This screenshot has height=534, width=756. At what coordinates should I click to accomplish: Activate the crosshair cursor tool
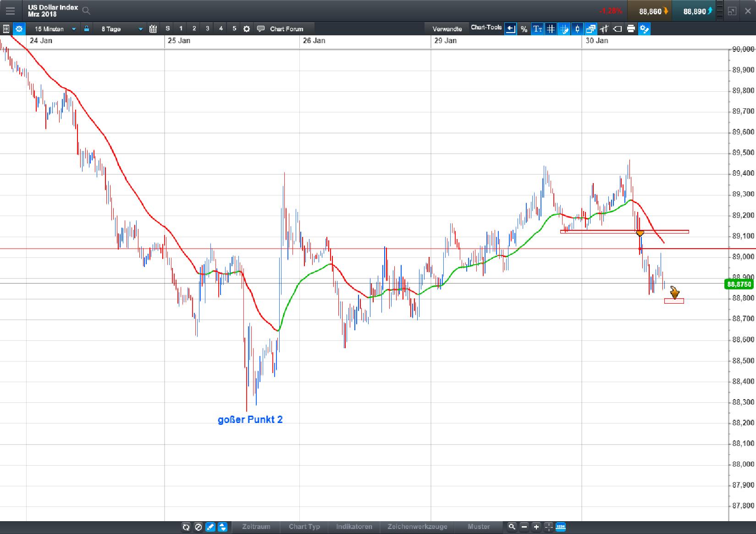coord(548,527)
